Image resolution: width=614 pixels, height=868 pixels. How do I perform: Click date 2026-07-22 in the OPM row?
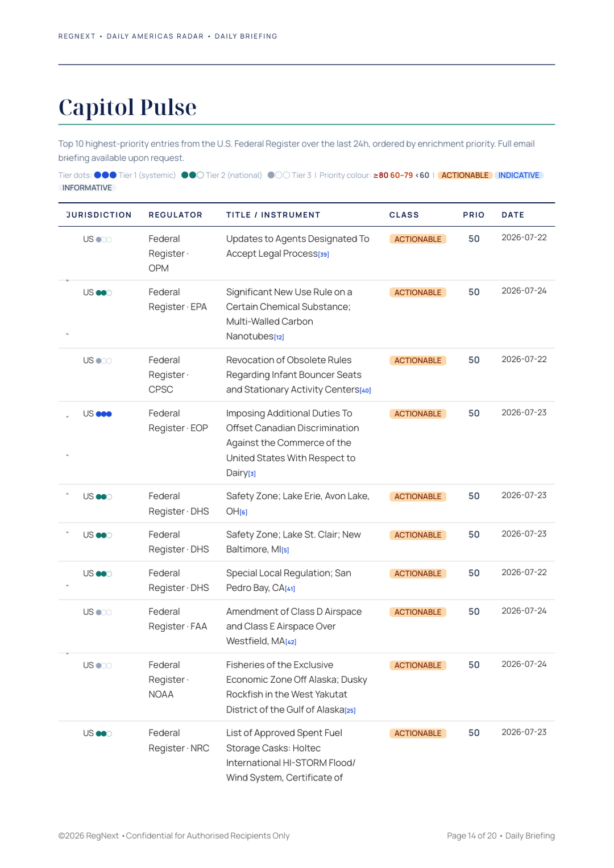pos(524,237)
